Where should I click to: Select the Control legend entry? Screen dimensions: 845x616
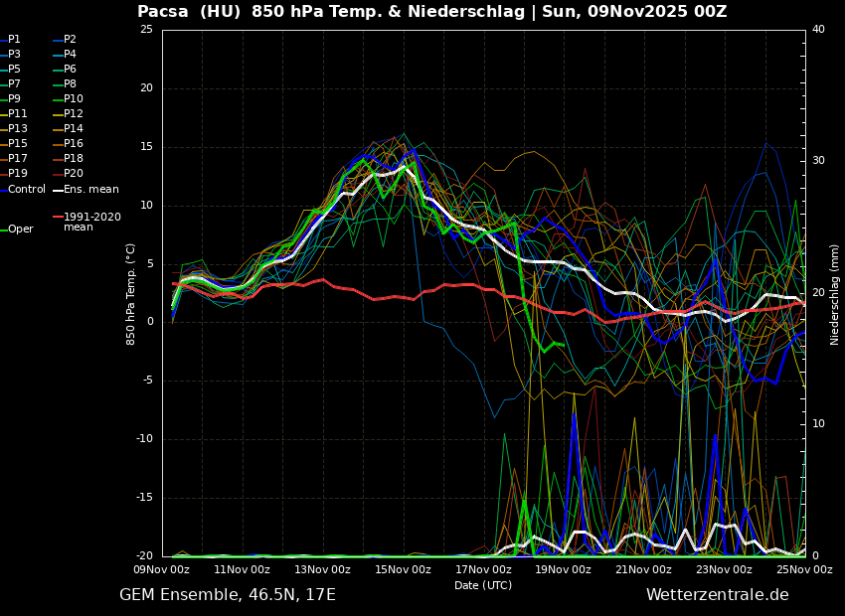tap(26, 189)
